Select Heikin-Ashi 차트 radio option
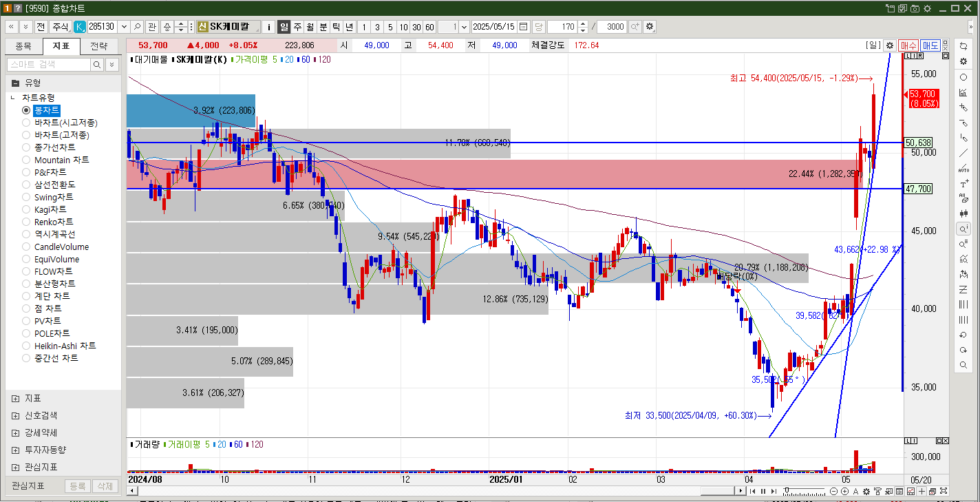The image size is (980, 502). tap(26, 346)
